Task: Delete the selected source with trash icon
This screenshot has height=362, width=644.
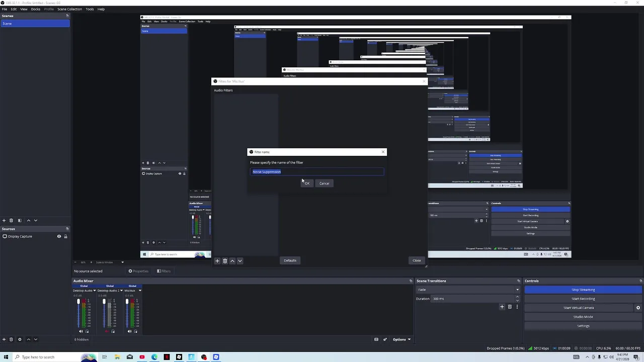Action: [11, 339]
